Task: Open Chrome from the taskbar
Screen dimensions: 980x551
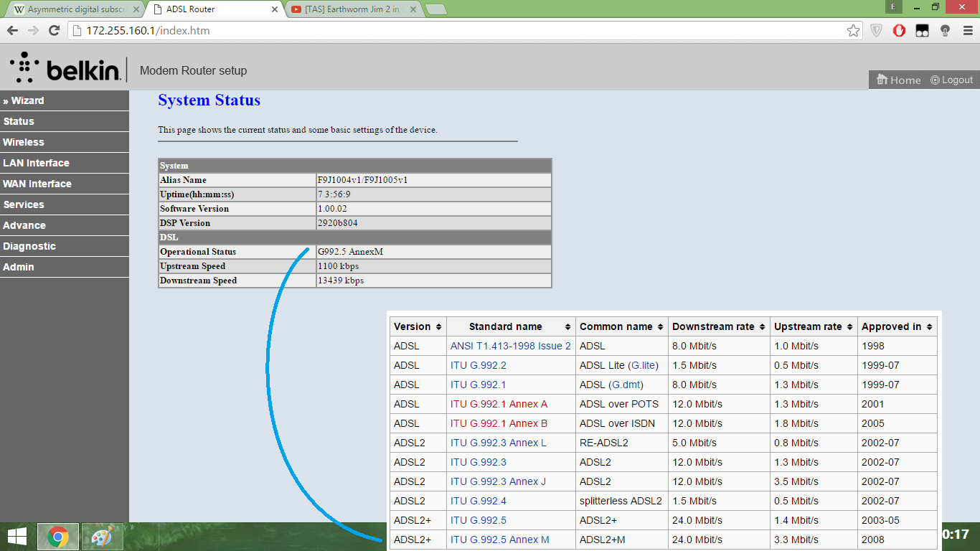Action: (x=58, y=537)
